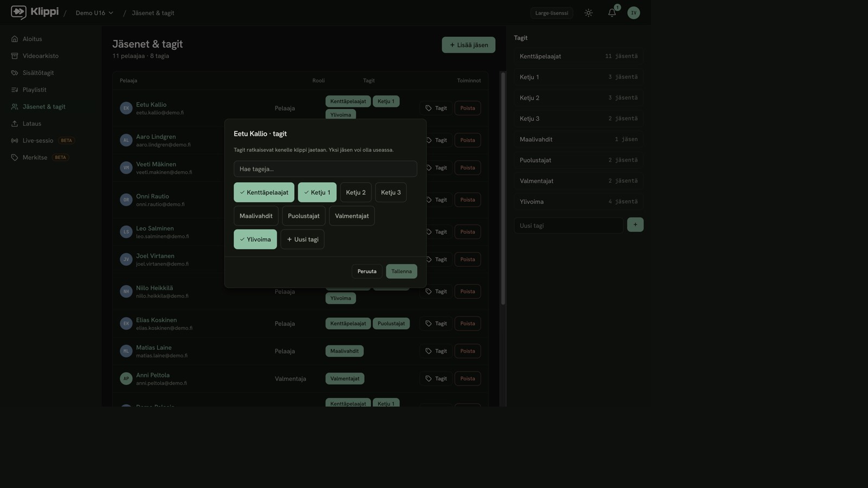The width and height of the screenshot is (868, 488).
Task: Toggle the Kenttäpelaajat tag in the dialog
Action: tap(264, 192)
